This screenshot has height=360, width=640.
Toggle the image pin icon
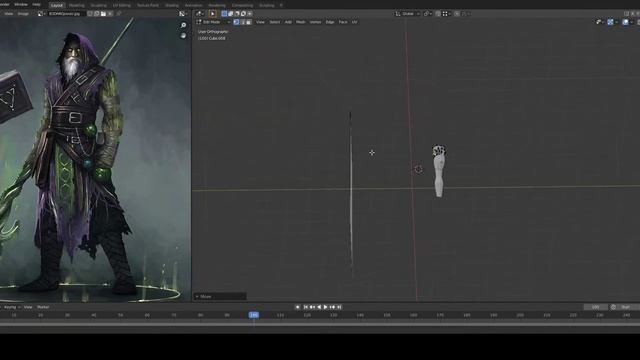coord(119,13)
